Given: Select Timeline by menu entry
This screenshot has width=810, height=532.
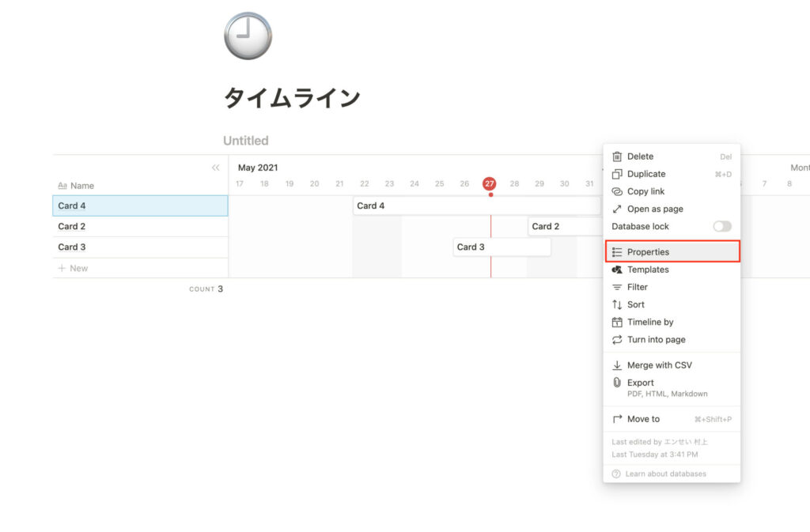Looking at the screenshot, I should point(672,322).
